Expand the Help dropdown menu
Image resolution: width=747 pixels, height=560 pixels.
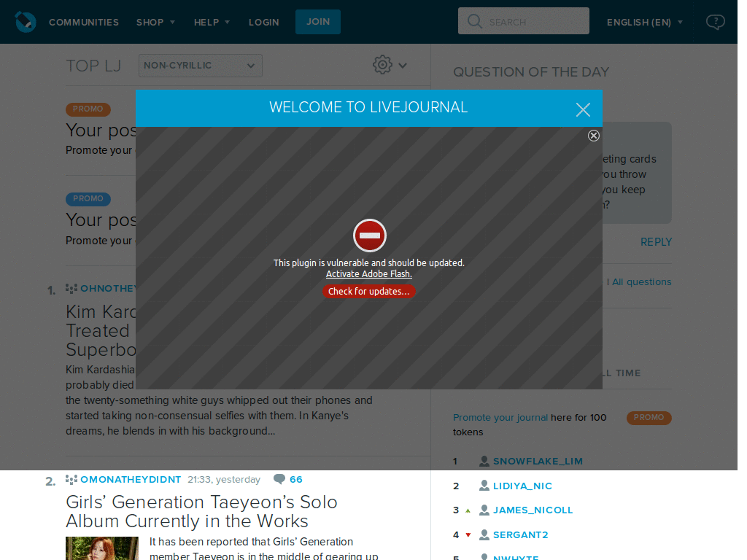[212, 23]
